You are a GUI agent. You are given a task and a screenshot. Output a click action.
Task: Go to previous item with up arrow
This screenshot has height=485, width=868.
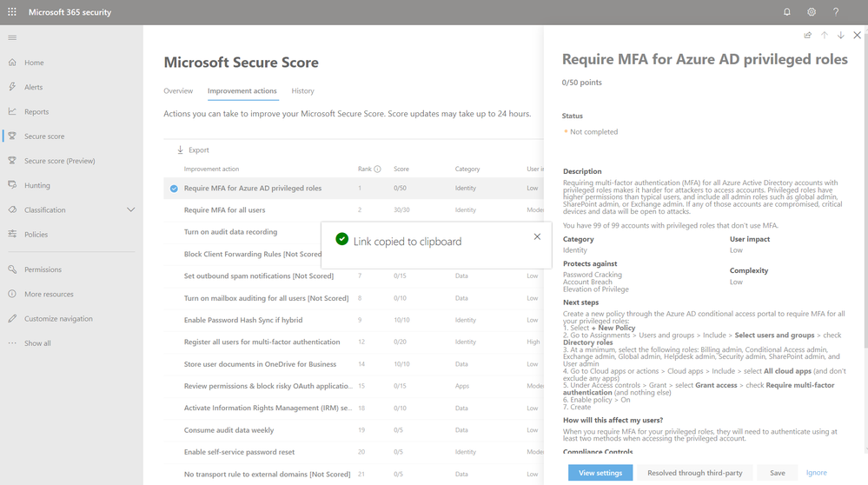pos(825,35)
